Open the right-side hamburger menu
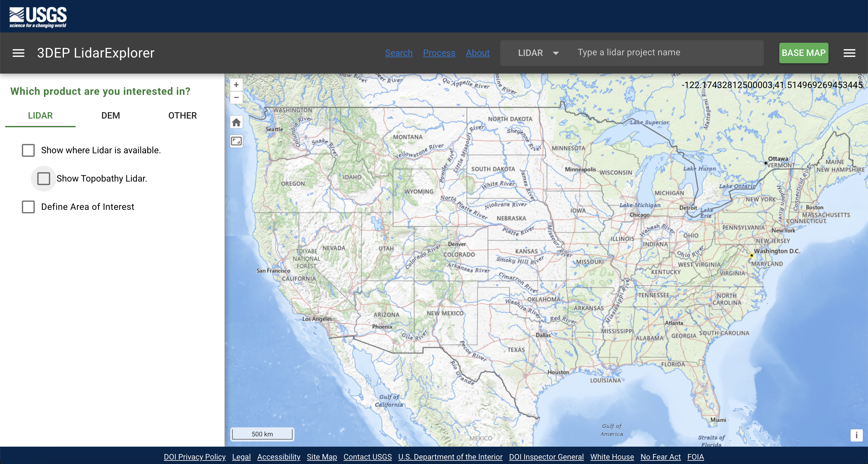The image size is (868, 464). click(x=850, y=53)
